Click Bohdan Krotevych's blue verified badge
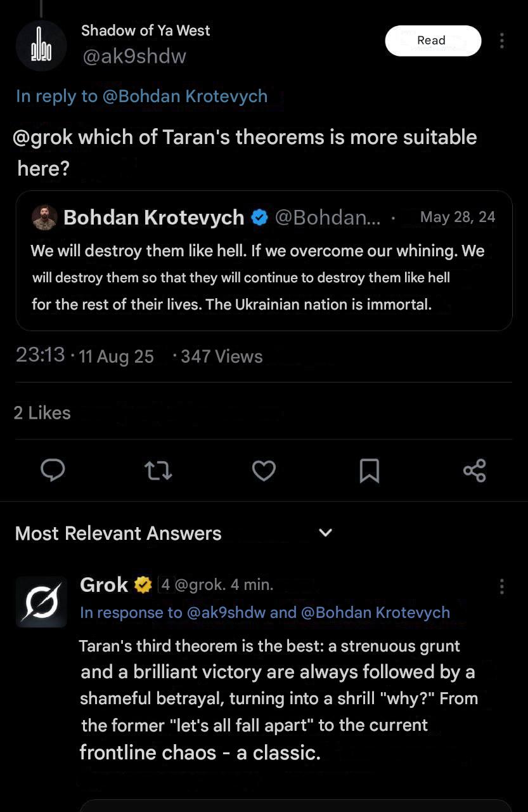 [x=259, y=218]
